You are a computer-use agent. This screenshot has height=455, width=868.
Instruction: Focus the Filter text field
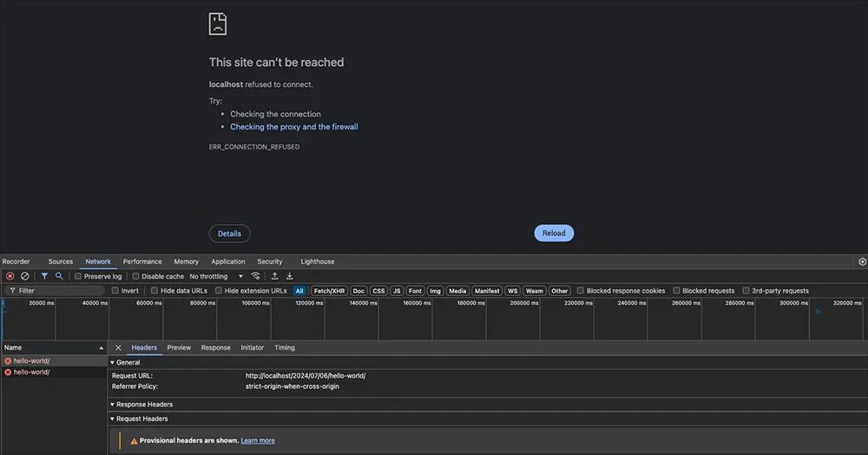pyautogui.click(x=56, y=291)
